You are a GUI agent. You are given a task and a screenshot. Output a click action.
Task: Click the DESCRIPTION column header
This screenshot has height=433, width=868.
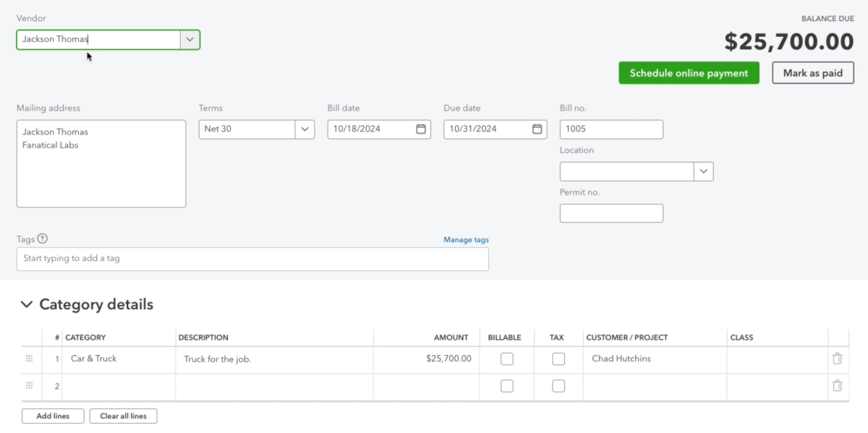click(x=203, y=338)
